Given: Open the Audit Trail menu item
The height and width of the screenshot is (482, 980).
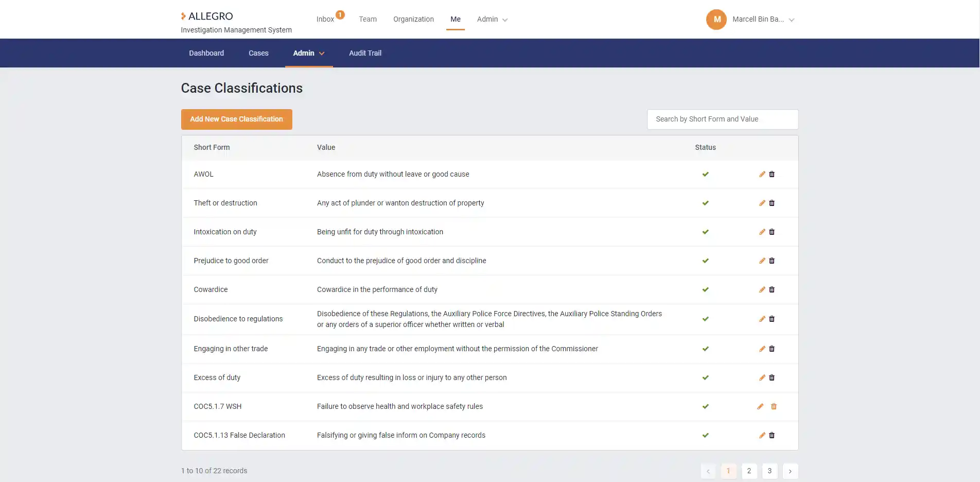Looking at the screenshot, I should [365, 53].
